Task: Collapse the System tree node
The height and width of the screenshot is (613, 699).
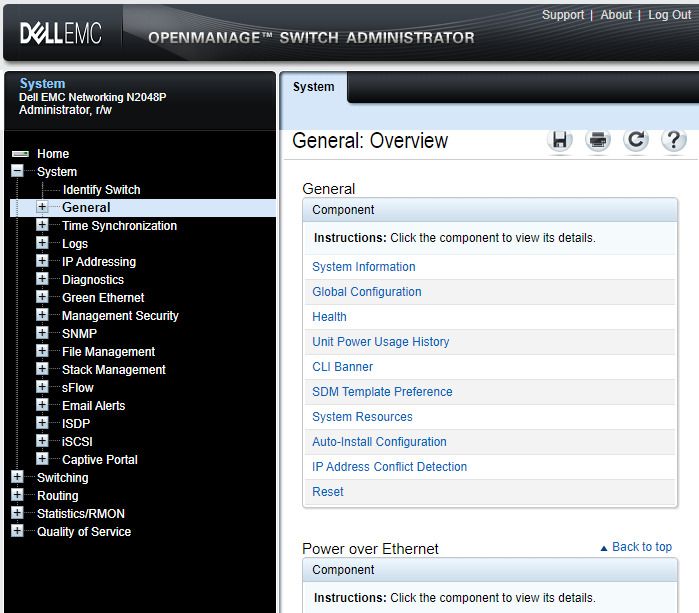Action: (x=17, y=171)
